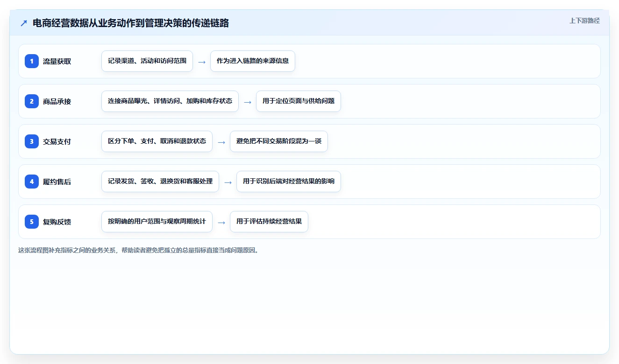Viewport: 619px width, 364px height.
Task: Click the arrow in the 履约售后 row
Action: (228, 182)
